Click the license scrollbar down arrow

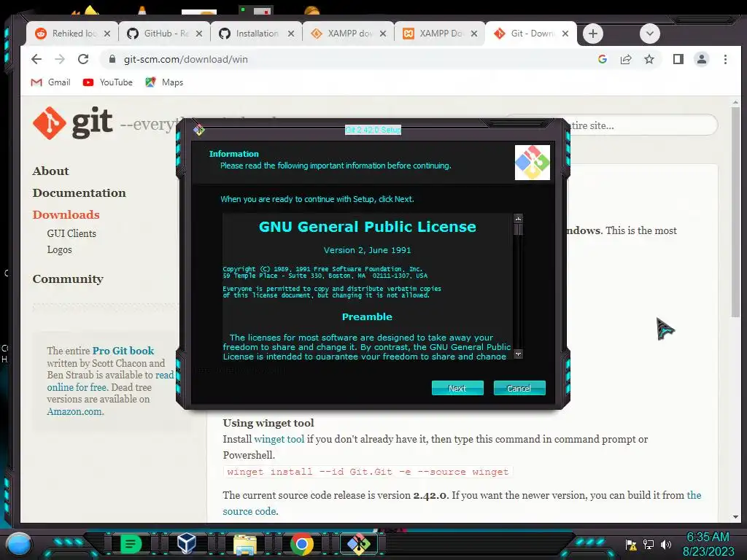[519, 354]
